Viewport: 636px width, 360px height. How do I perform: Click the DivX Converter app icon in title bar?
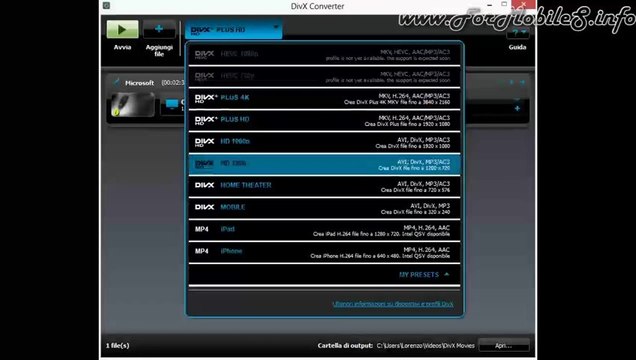pos(106,6)
